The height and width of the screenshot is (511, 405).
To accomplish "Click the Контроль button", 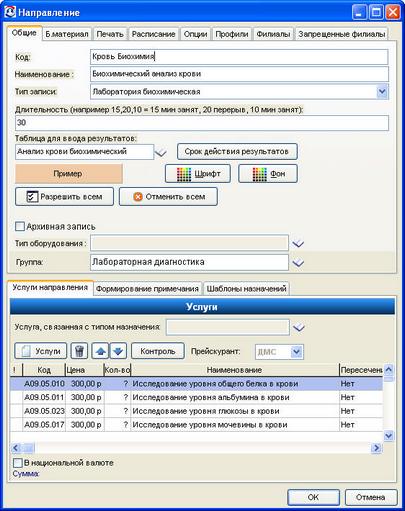I will point(158,351).
